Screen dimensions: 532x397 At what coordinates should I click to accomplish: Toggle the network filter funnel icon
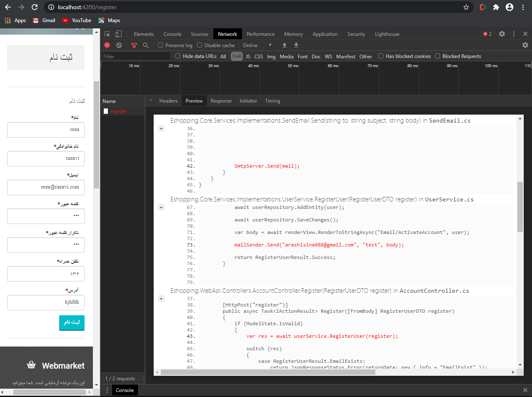coord(134,45)
